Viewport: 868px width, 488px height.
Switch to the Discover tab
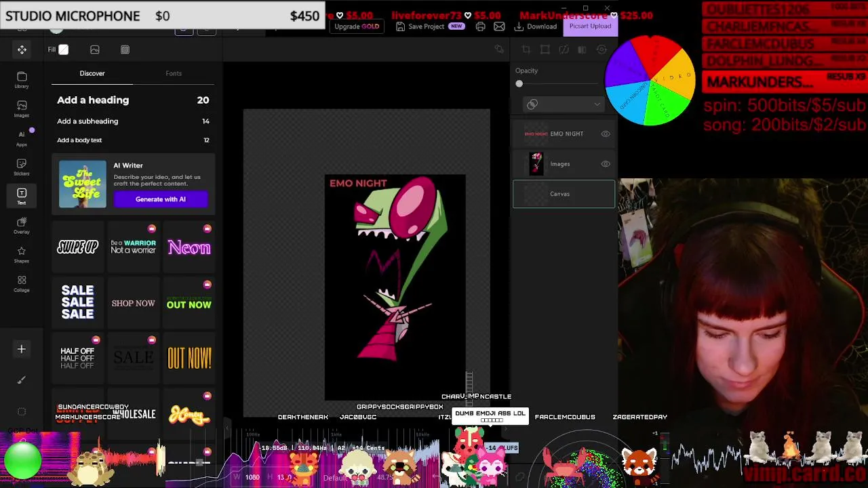(x=92, y=73)
